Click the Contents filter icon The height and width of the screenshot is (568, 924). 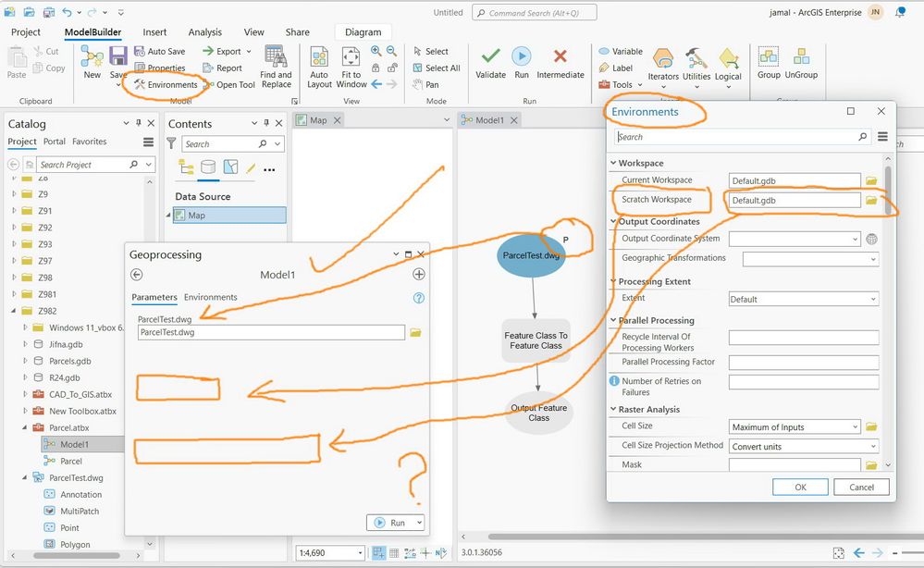[x=171, y=143]
